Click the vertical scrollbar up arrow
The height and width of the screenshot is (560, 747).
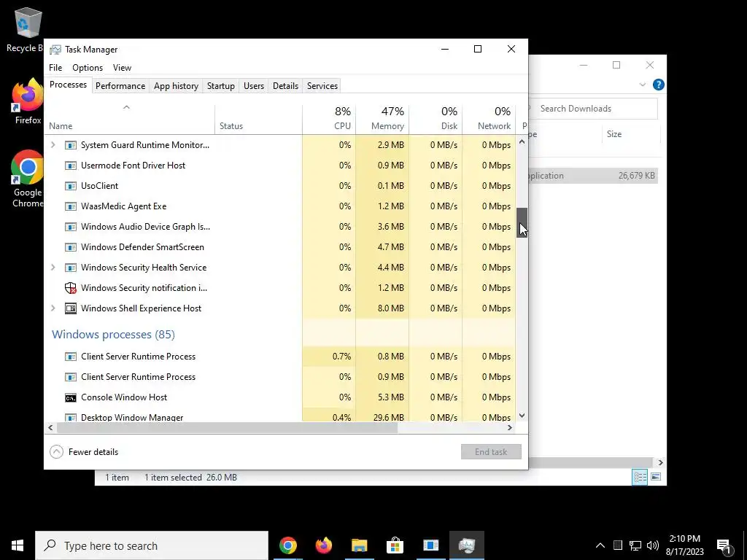522,141
